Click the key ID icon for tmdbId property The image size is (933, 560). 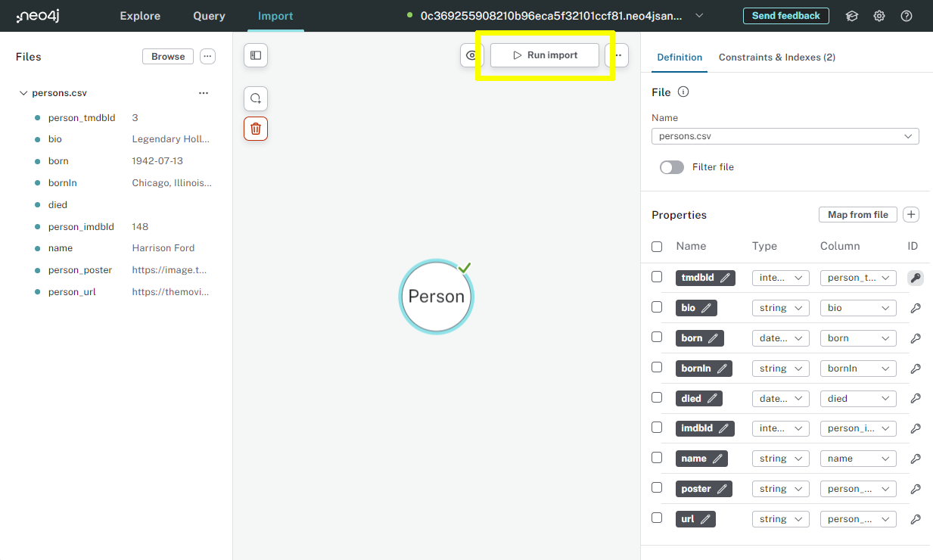(x=916, y=278)
